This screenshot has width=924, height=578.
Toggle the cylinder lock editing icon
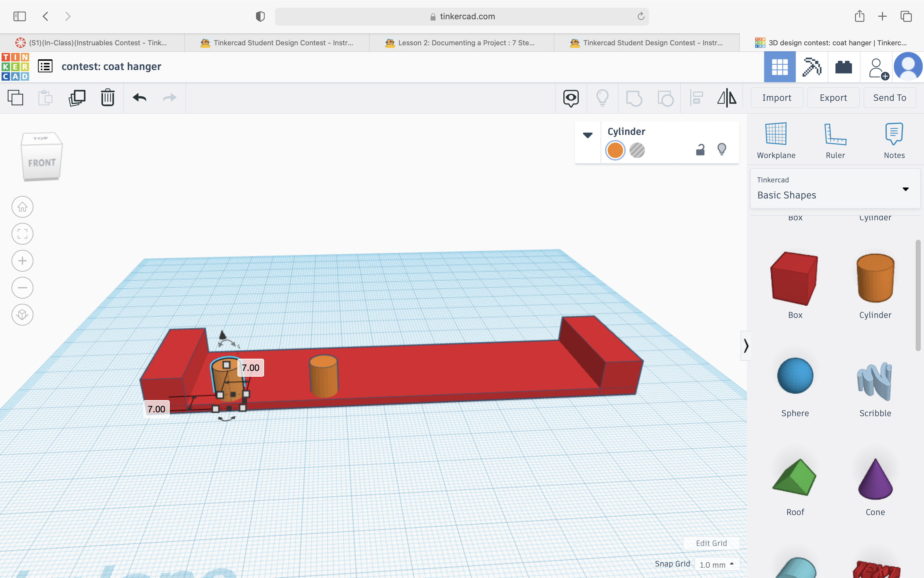click(700, 149)
